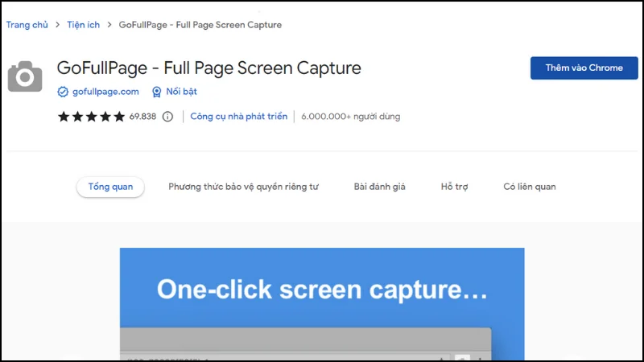Click the 6.000.000+ người dùng text

(x=350, y=117)
